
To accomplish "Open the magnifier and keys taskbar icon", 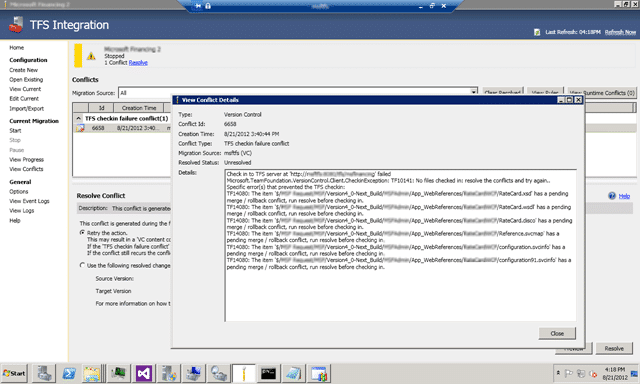I will coord(218,373).
